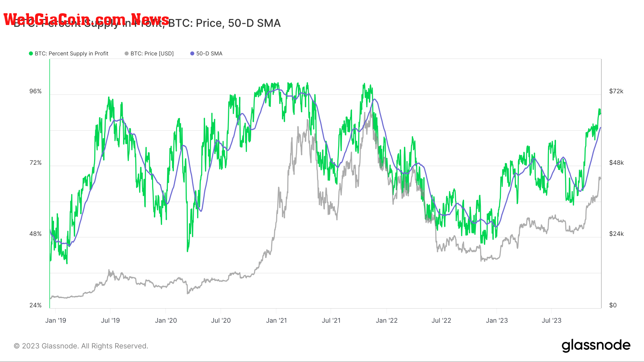
Task: Click the Jan '21 date label
Action: tap(277, 321)
